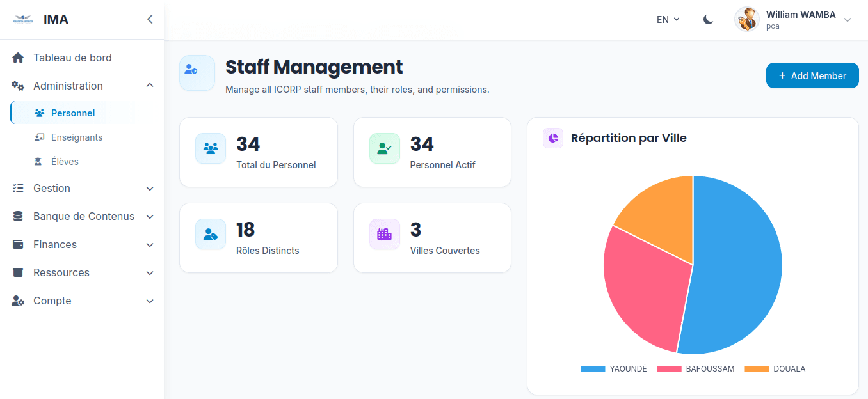Click the Élèves graduation icon
The image size is (868, 399).
pos(38,161)
